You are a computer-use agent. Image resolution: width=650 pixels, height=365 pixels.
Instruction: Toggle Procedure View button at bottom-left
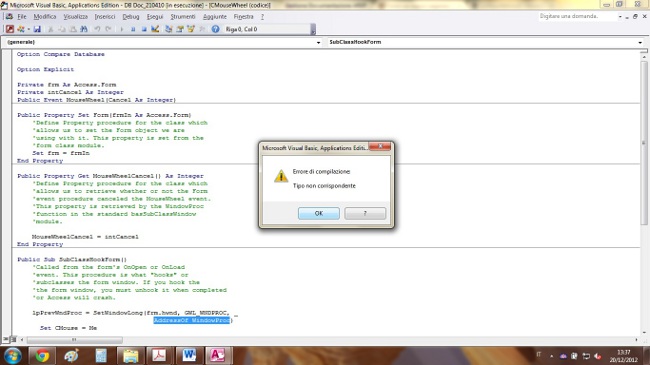6,339
